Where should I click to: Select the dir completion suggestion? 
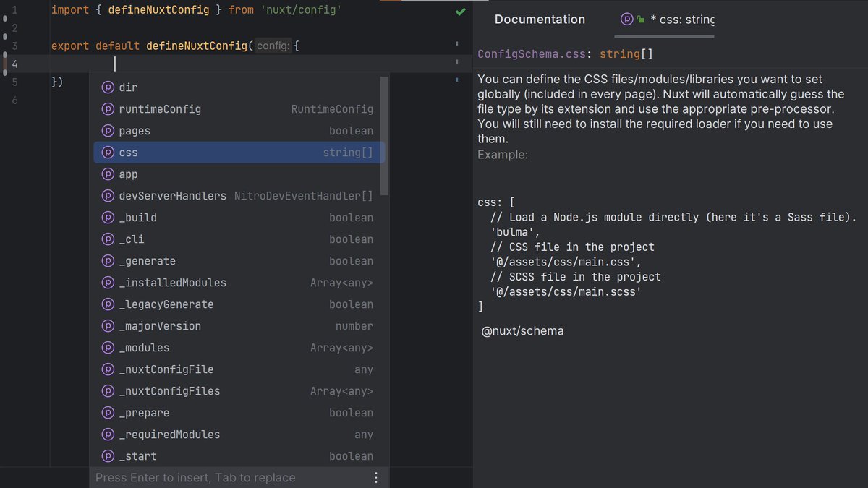click(x=237, y=87)
